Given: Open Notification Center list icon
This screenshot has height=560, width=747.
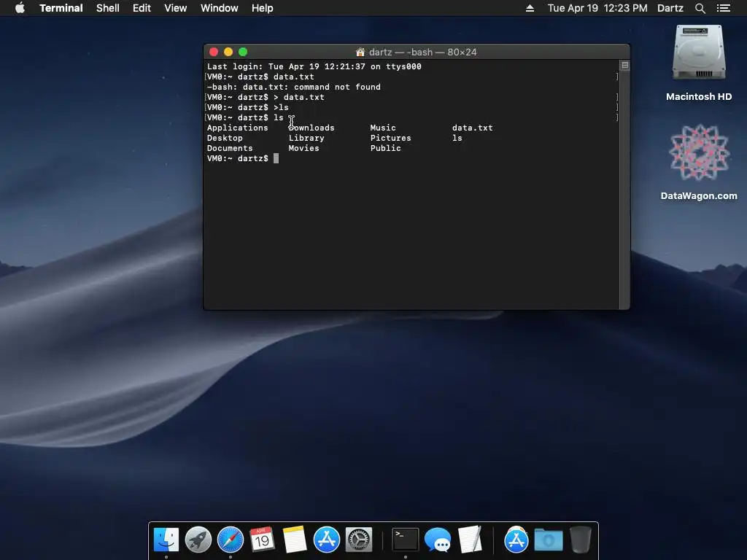Looking at the screenshot, I should [x=724, y=8].
